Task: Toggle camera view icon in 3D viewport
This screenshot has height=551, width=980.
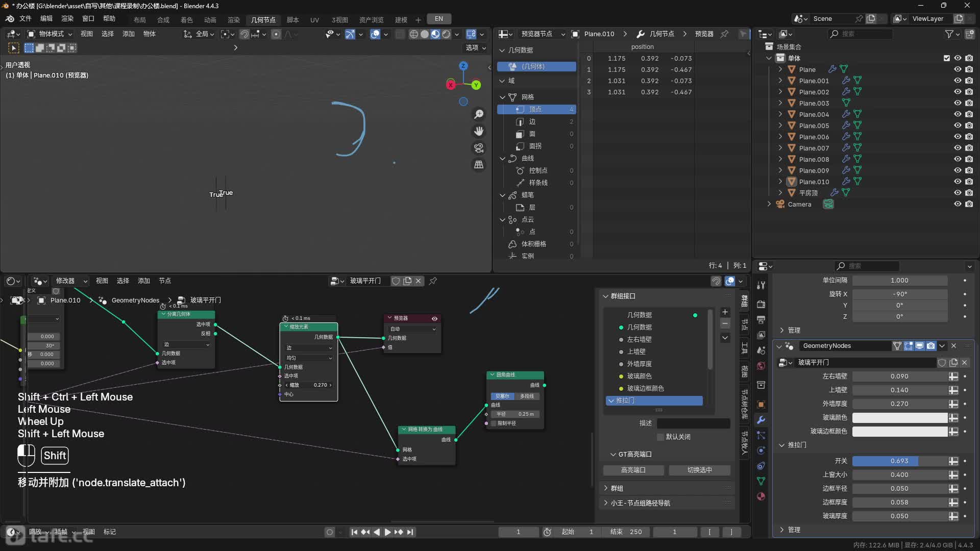Action: click(479, 148)
